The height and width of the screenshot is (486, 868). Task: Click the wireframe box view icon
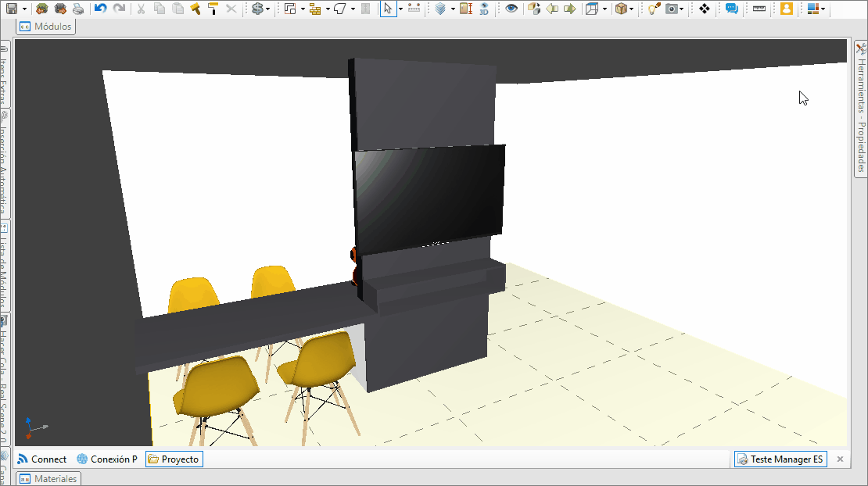click(592, 9)
